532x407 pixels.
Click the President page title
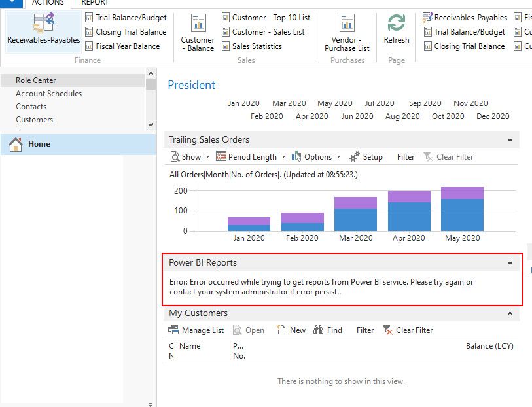pos(191,85)
